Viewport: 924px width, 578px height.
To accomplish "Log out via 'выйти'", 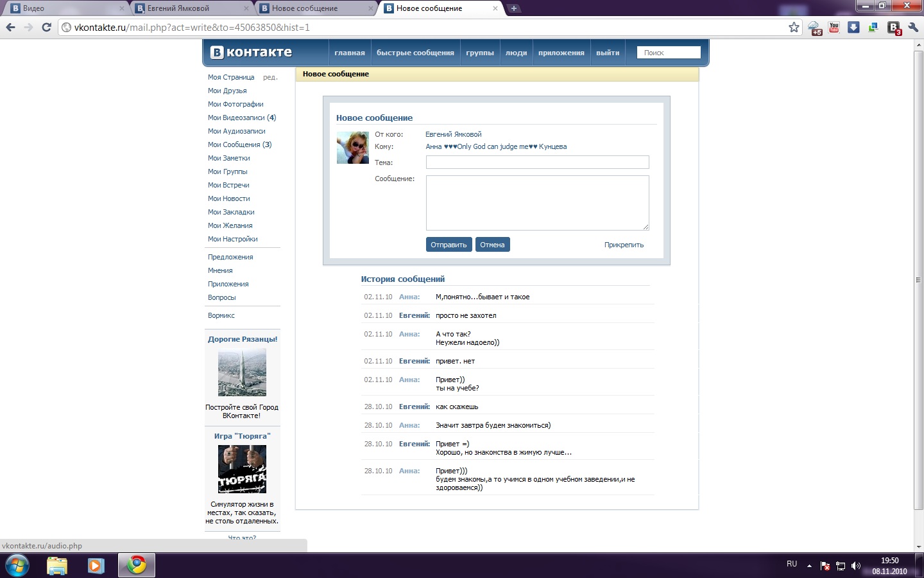I will (608, 53).
